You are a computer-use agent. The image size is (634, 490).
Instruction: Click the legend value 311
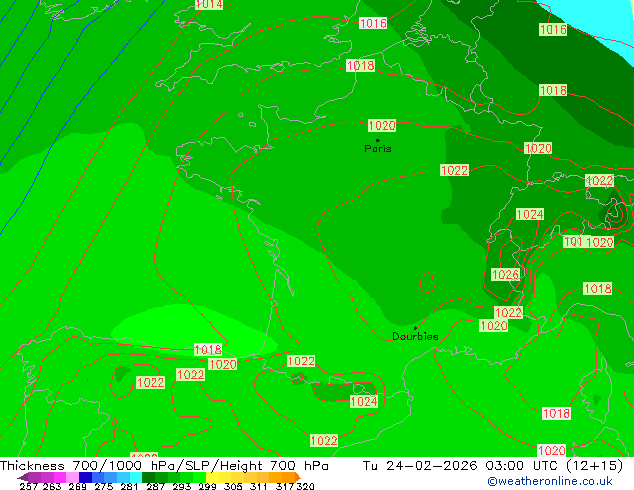259,486
